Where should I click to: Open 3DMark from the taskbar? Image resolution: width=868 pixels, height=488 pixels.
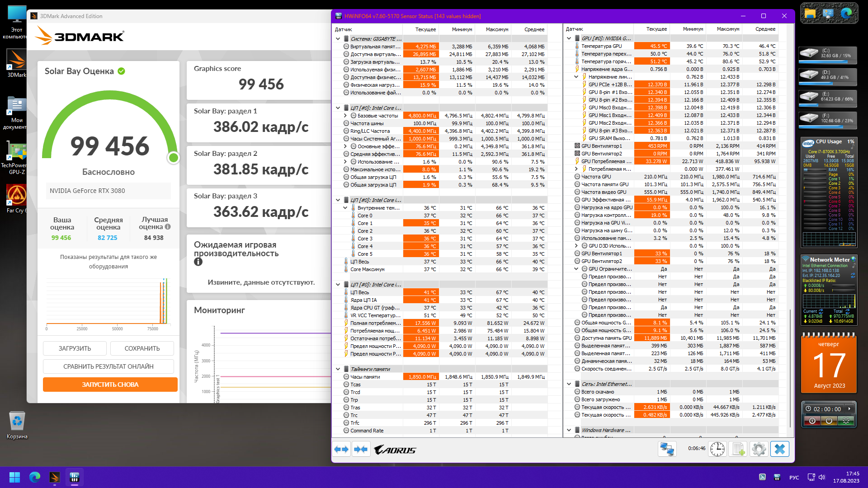(55, 477)
